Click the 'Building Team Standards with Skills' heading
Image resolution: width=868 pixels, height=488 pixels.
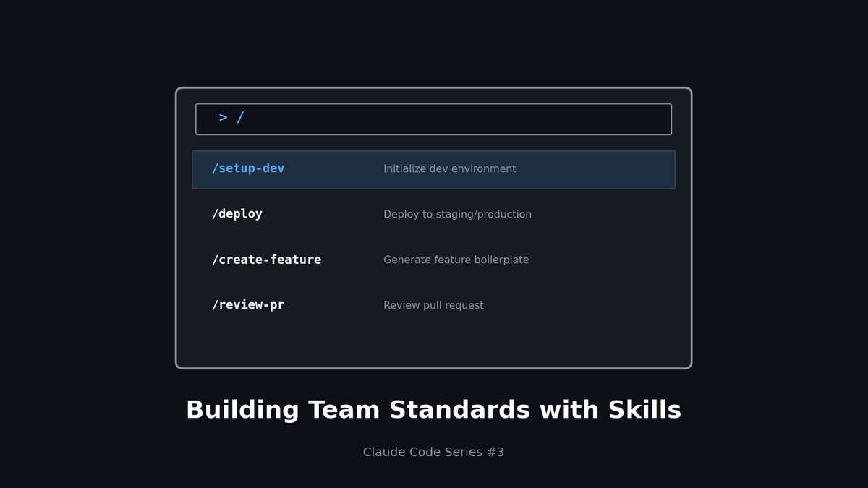pos(433,409)
